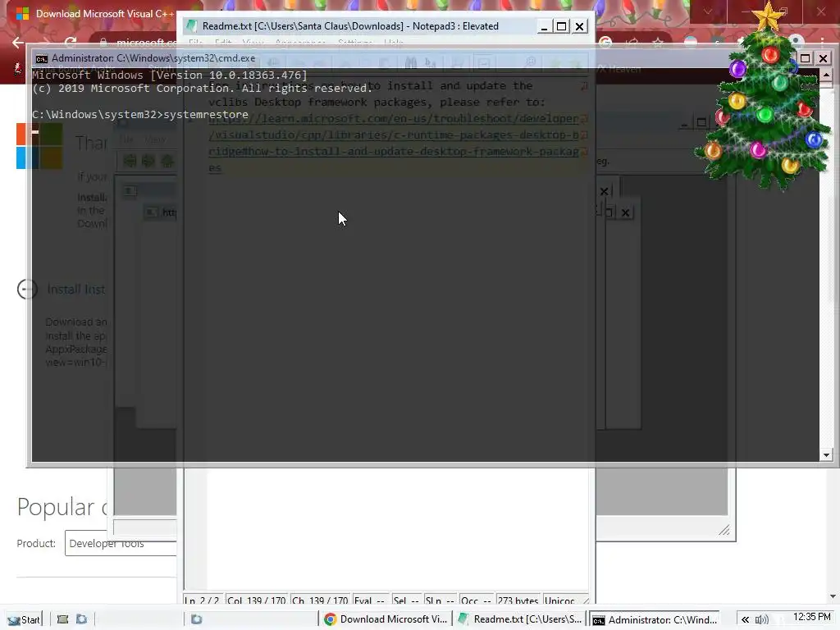Reload the Chrome page
Viewport: 840px width, 630px height.
pos(71,42)
